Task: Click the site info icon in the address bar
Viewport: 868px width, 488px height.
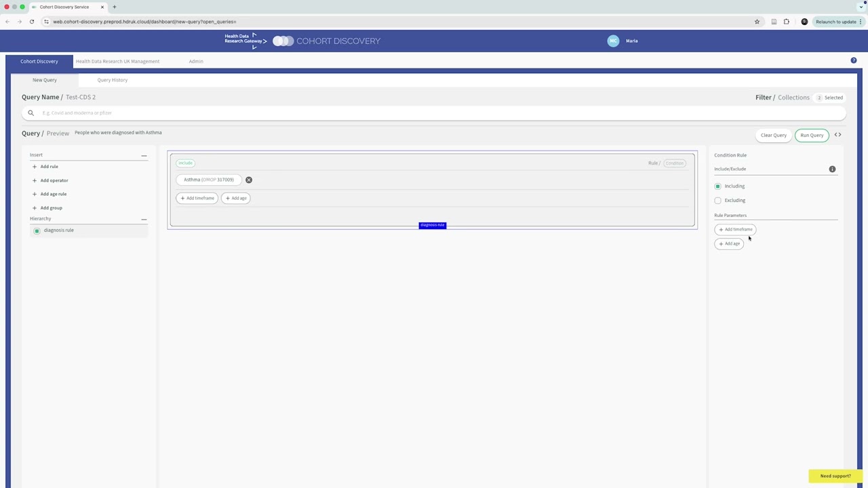Action: coord(46,22)
